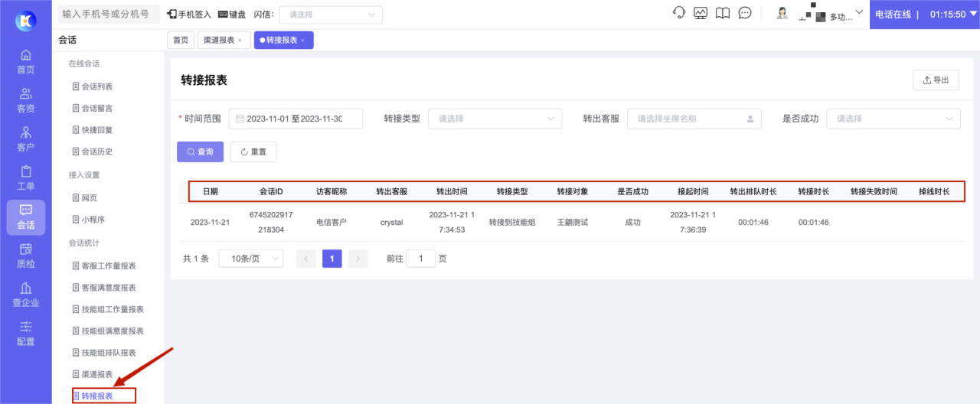Open the 闪信 dropdown
Image resolution: width=980 pixels, height=404 pixels.
coord(331,15)
